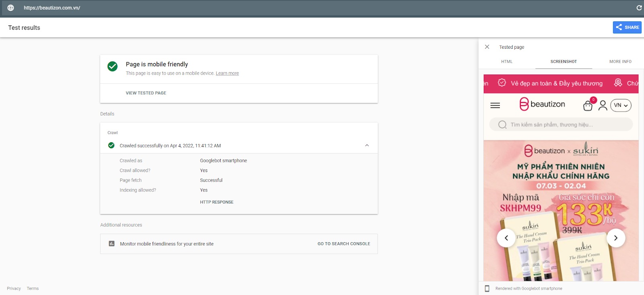The height and width of the screenshot is (295, 644).
Task: Switch to the MORE INFO tab
Action: pyautogui.click(x=620, y=62)
